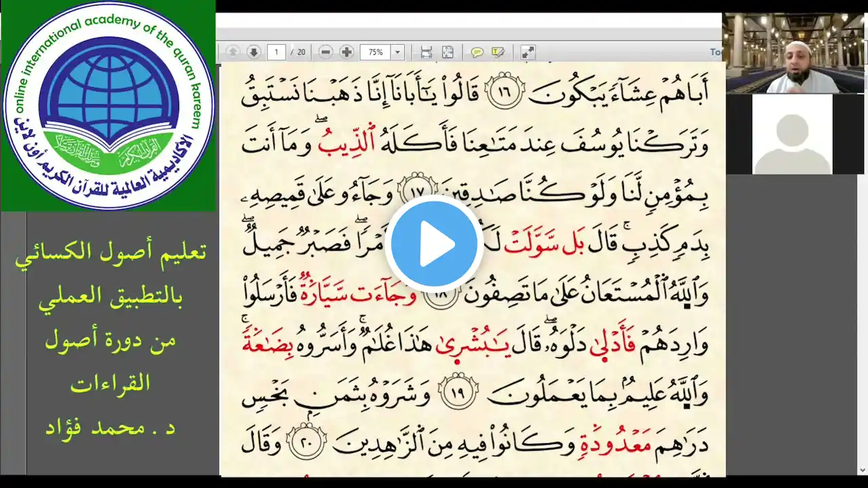Click the previous page up-arrow button
868x488 pixels.
(233, 52)
